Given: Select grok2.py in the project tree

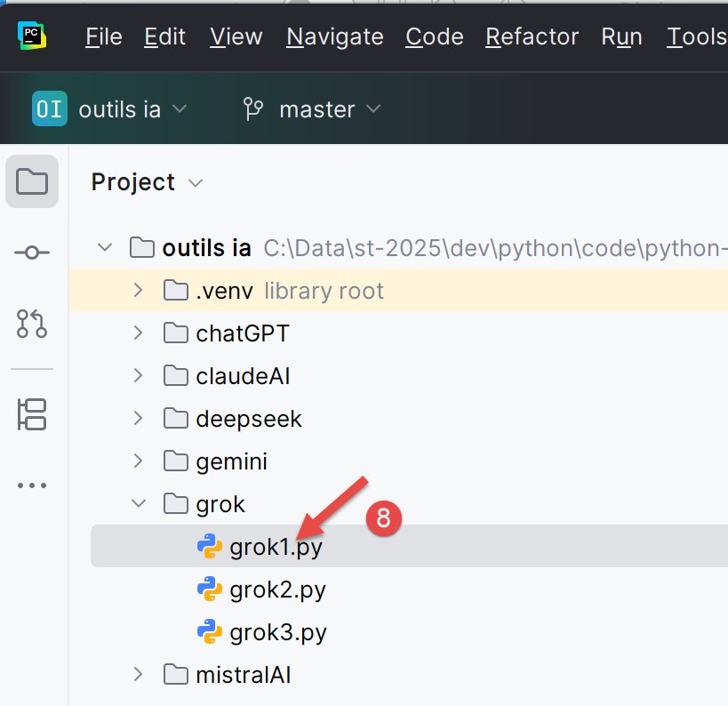Looking at the screenshot, I should [x=277, y=590].
